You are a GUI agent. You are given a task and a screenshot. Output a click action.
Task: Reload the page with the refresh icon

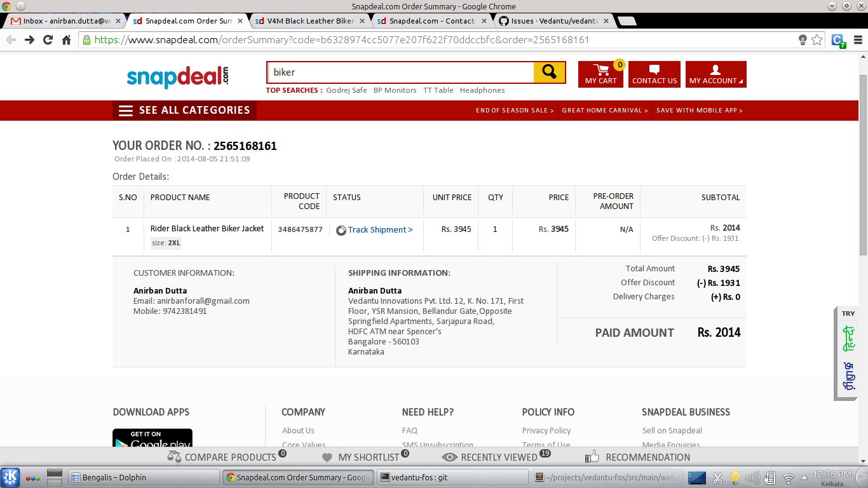(x=48, y=40)
